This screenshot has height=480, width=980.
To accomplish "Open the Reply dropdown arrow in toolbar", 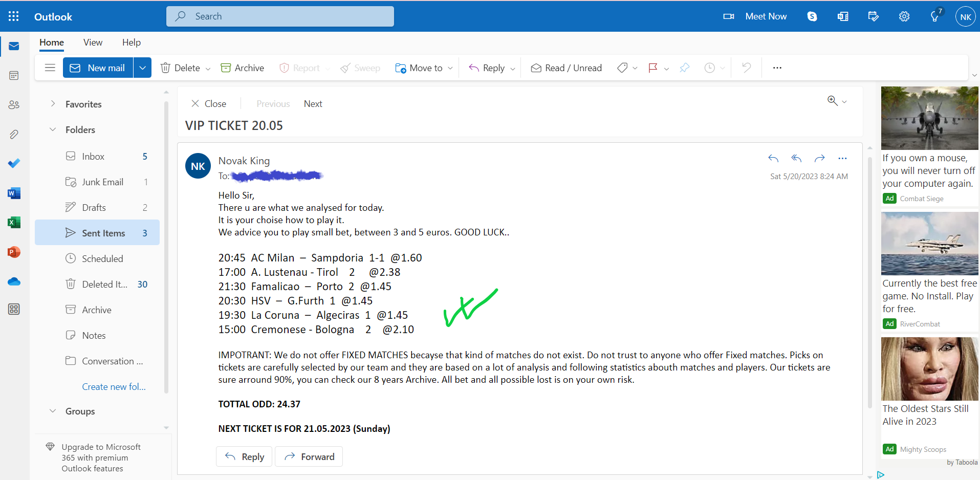I will tap(513, 69).
